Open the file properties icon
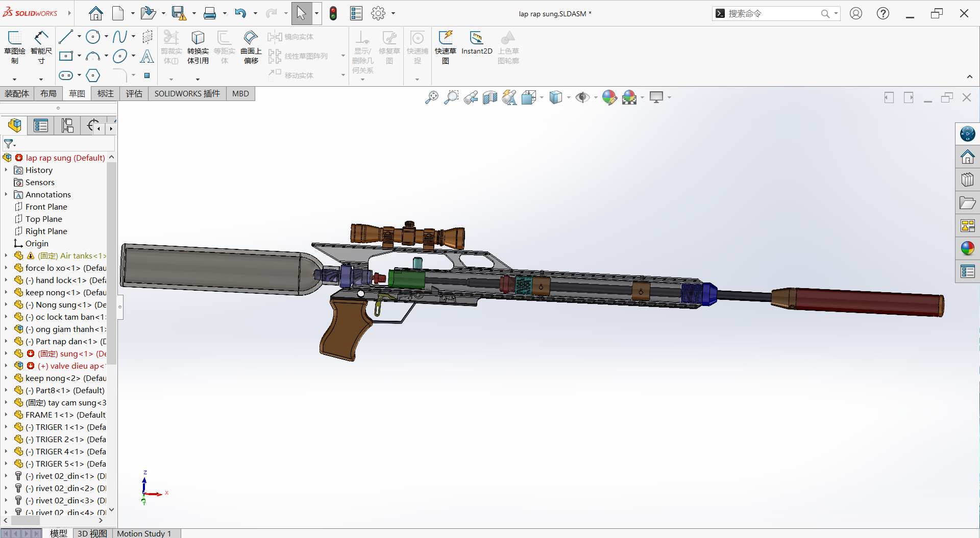This screenshot has width=980, height=538. (x=356, y=13)
